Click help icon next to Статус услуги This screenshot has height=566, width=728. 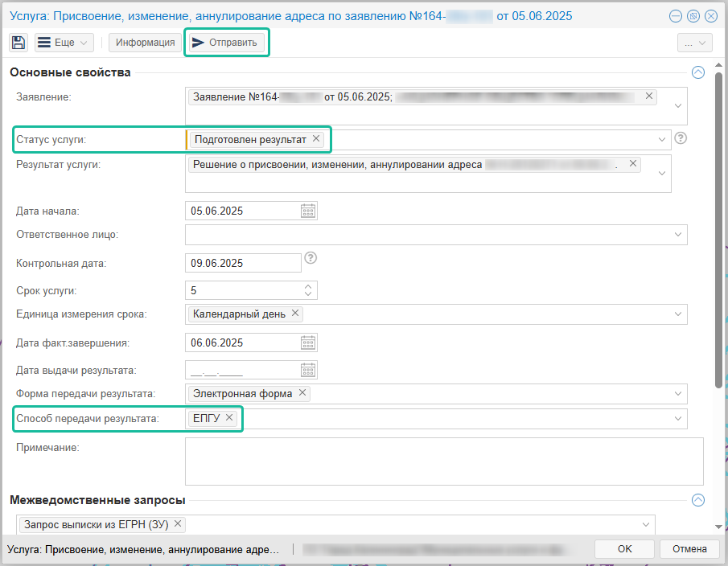(x=681, y=138)
